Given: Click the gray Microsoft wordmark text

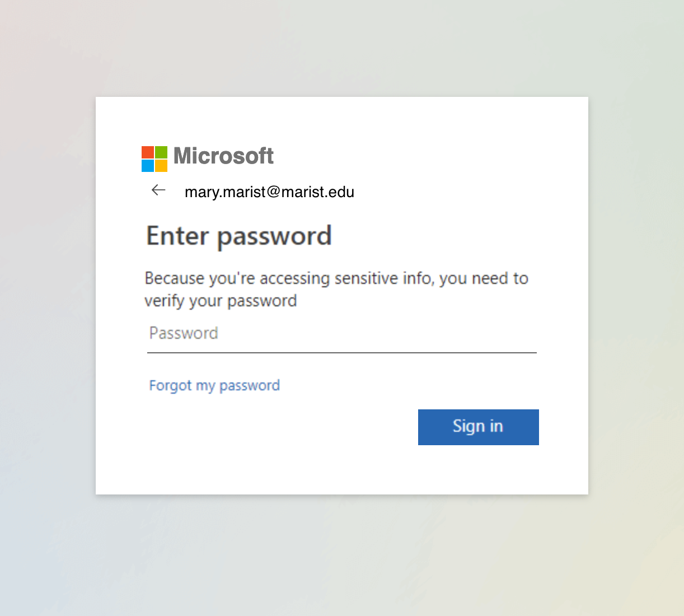Looking at the screenshot, I should [x=223, y=156].
